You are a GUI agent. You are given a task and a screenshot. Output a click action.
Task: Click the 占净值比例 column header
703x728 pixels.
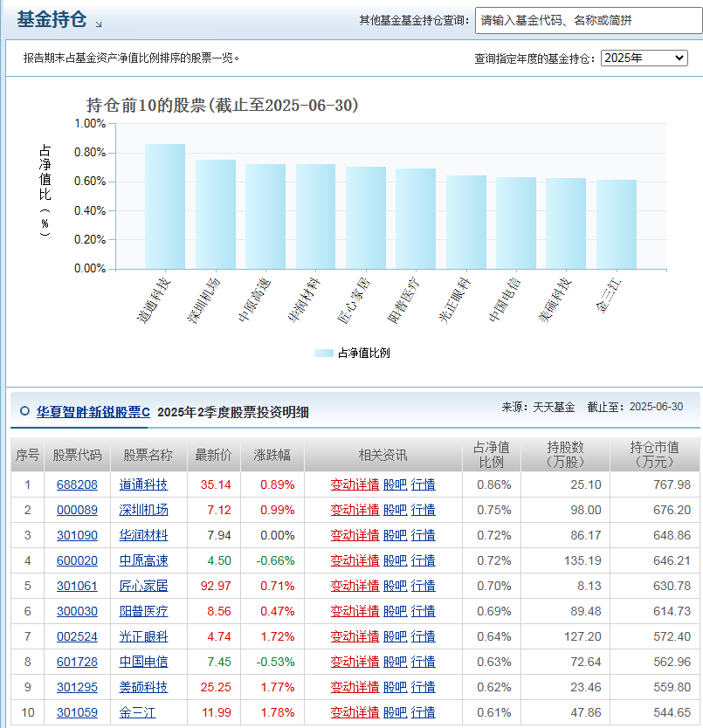pyautogui.click(x=492, y=455)
